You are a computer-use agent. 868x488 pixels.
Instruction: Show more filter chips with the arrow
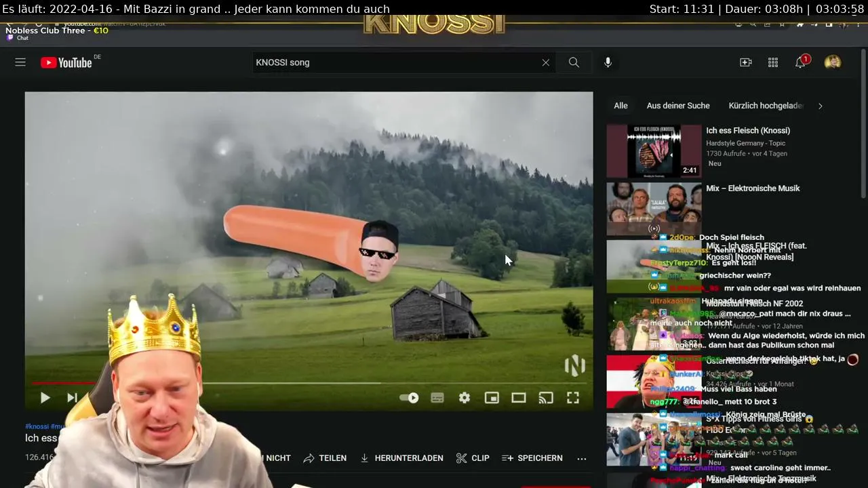point(821,106)
